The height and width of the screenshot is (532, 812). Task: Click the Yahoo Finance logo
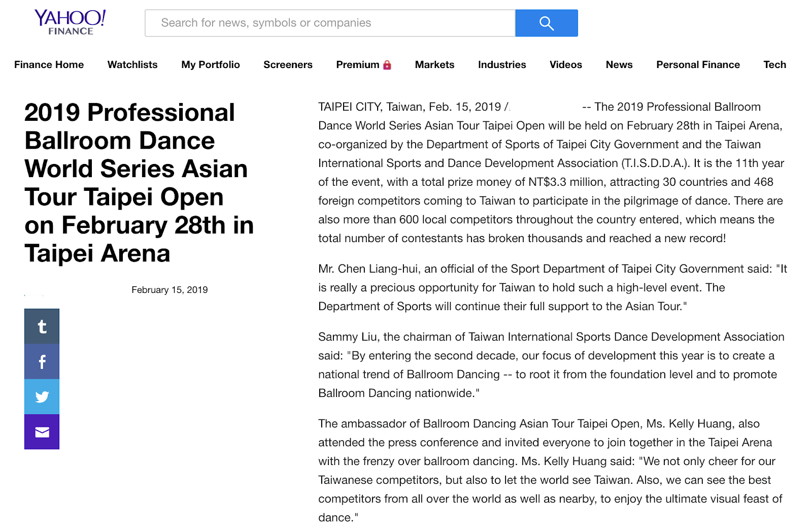tap(70, 22)
